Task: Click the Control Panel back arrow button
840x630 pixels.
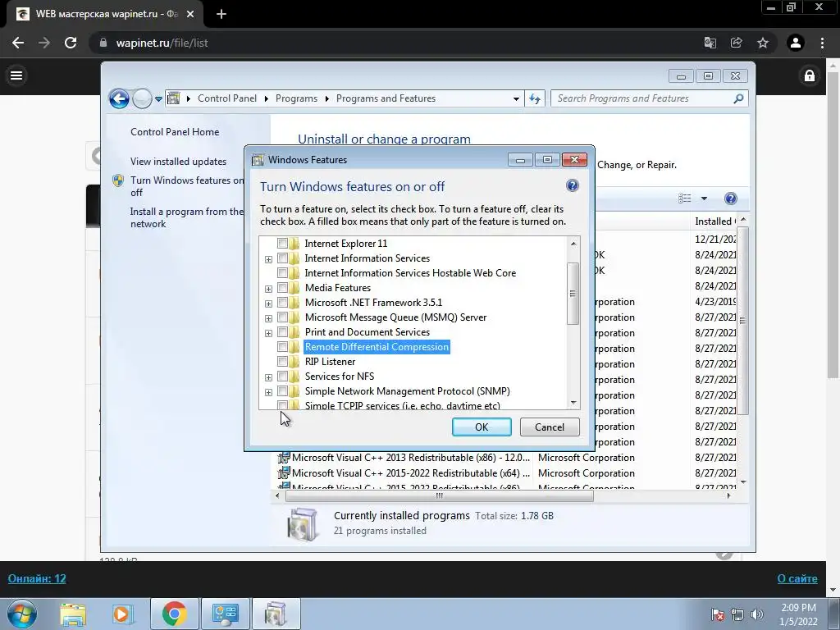Action: click(119, 98)
